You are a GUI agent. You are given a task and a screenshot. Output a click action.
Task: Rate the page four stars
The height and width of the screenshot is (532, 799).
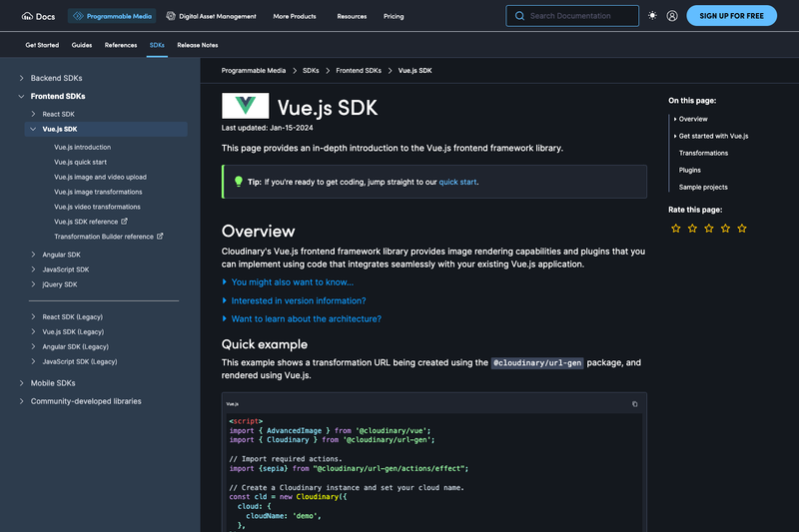pos(726,229)
